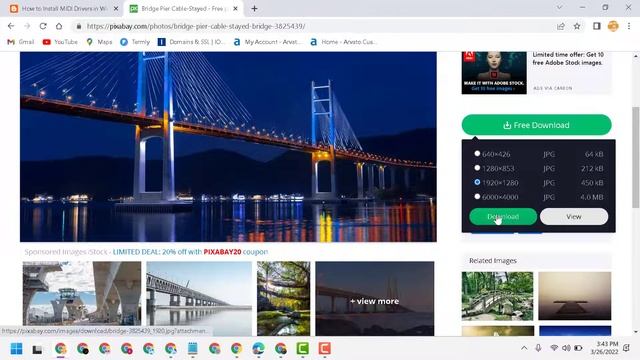This screenshot has height=360, width=640.
Task: Click the View button
Action: [574, 216]
